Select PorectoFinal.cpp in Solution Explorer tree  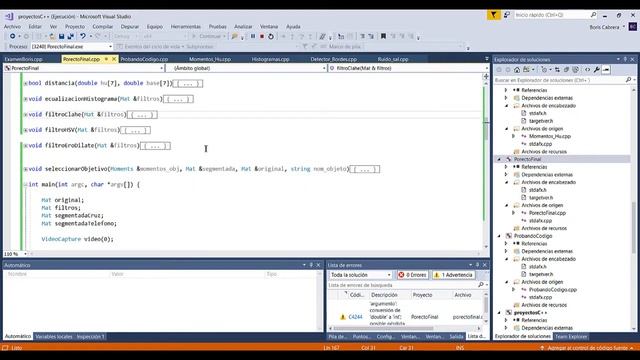547,213
